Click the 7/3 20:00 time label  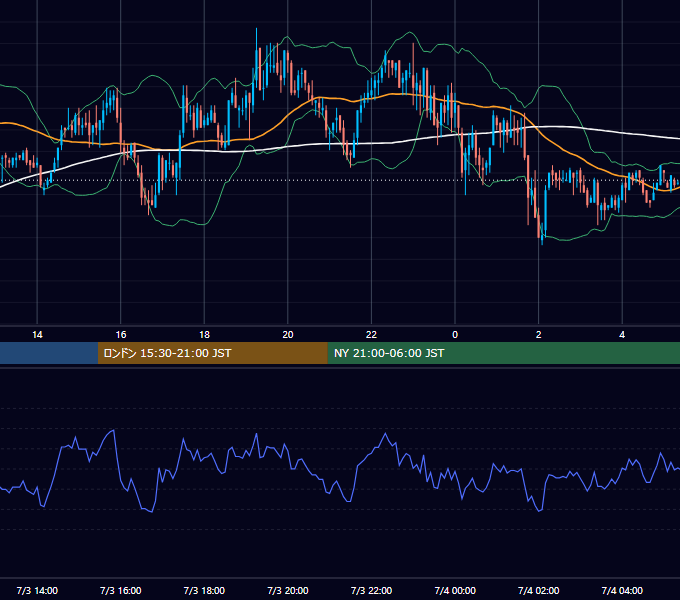(x=288, y=590)
